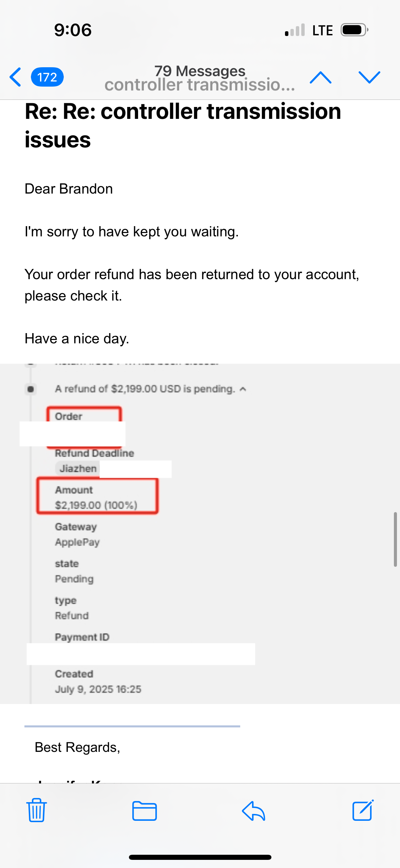The image size is (400, 868).
Task: Tap the vertical scroll indicator
Action: (x=395, y=539)
